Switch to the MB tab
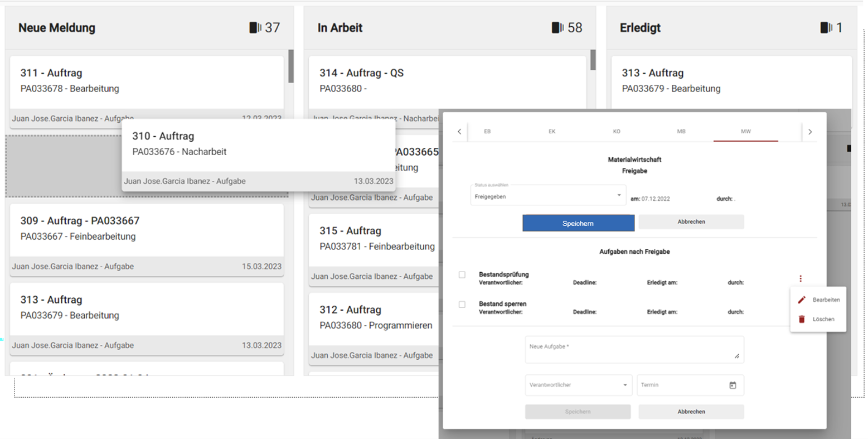 pyautogui.click(x=681, y=132)
